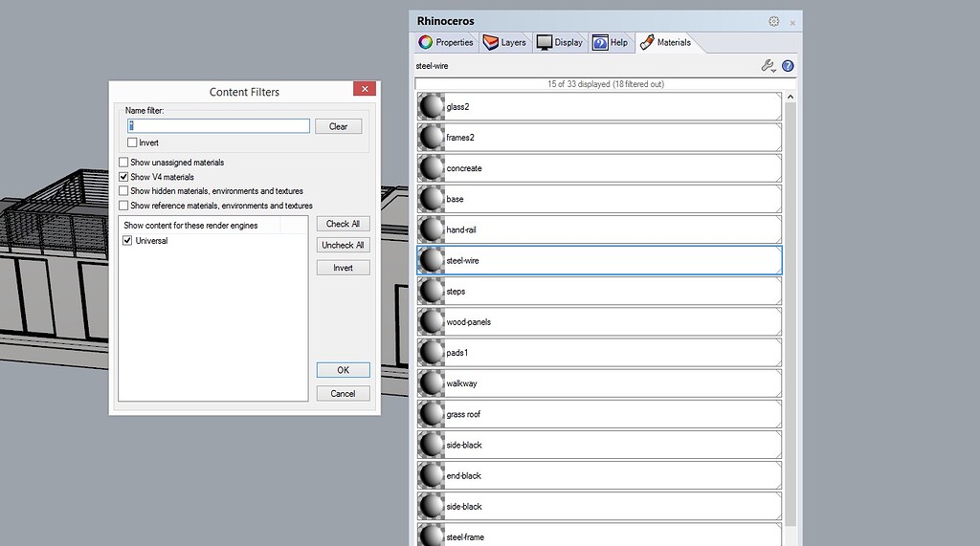Image resolution: width=980 pixels, height=546 pixels.
Task: Select the frames2 material preview sphere
Action: pyautogui.click(x=432, y=138)
